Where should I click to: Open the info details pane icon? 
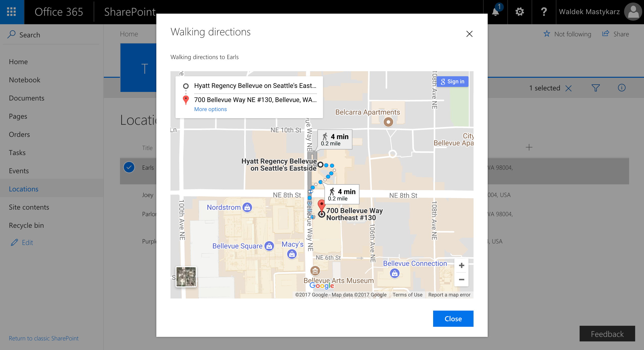pos(622,88)
